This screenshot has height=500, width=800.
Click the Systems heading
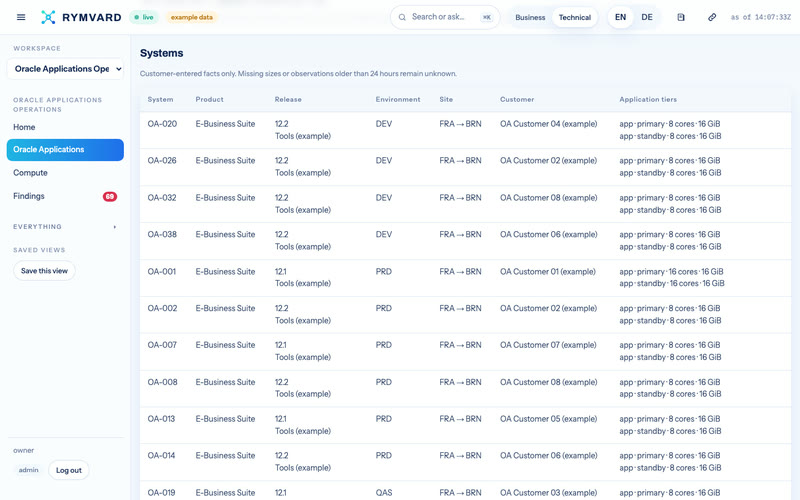[x=161, y=53]
